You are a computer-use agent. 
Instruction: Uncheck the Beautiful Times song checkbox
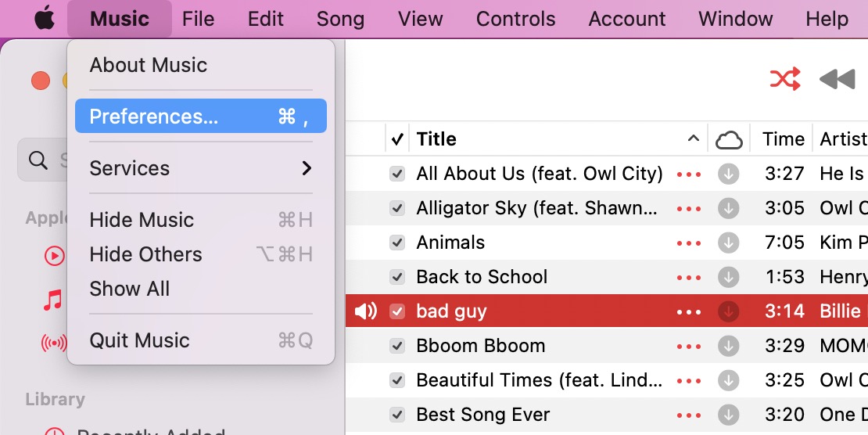coord(397,380)
